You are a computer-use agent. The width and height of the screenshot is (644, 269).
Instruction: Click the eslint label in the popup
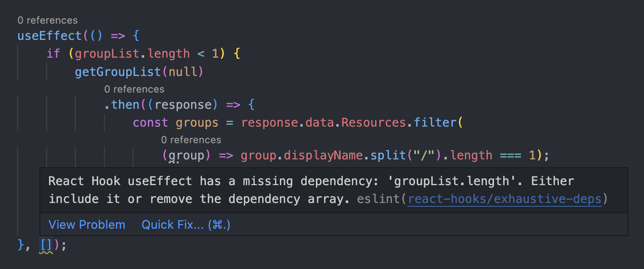click(379, 199)
